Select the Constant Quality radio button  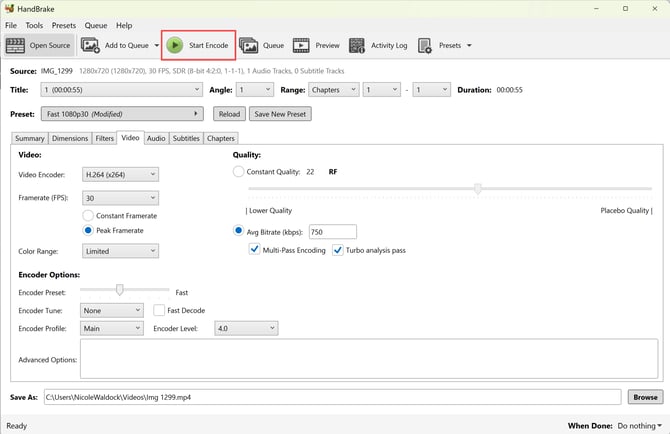238,172
